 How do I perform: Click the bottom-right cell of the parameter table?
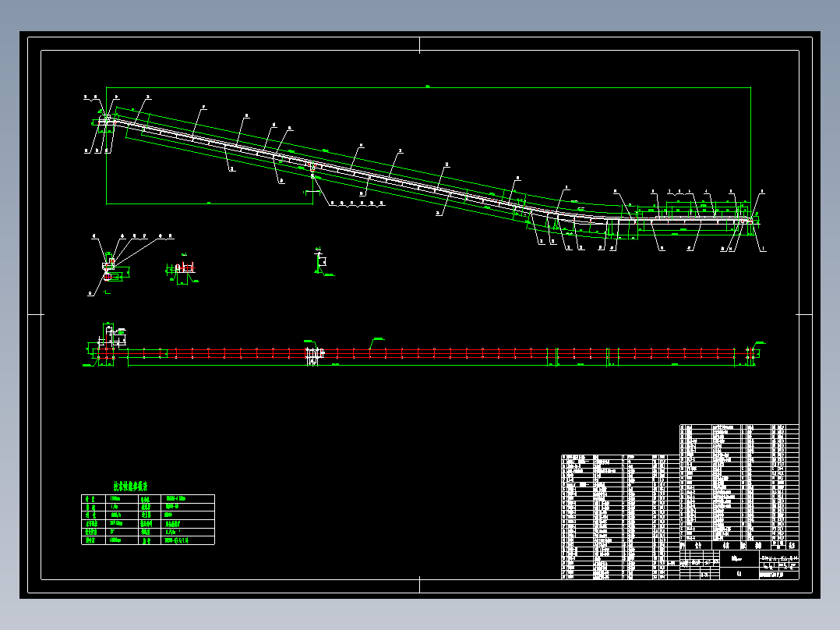[x=188, y=540]
